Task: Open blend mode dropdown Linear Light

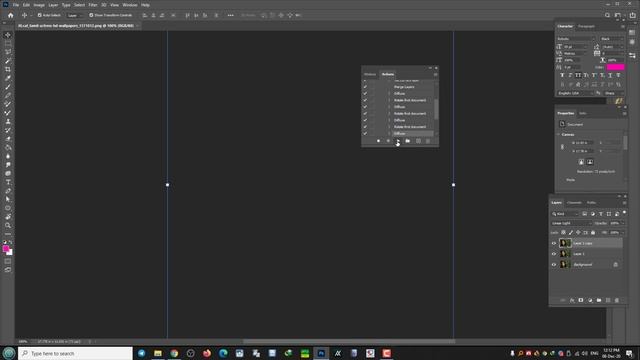Action: [571, 223]
